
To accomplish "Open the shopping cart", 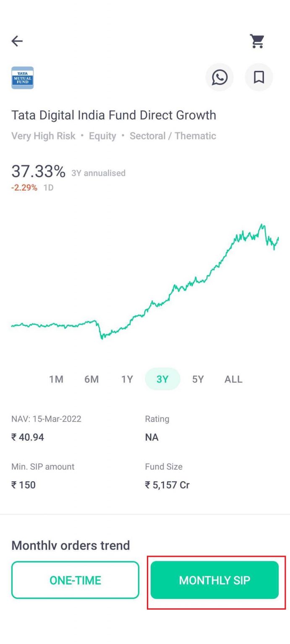I will [257, 40].
